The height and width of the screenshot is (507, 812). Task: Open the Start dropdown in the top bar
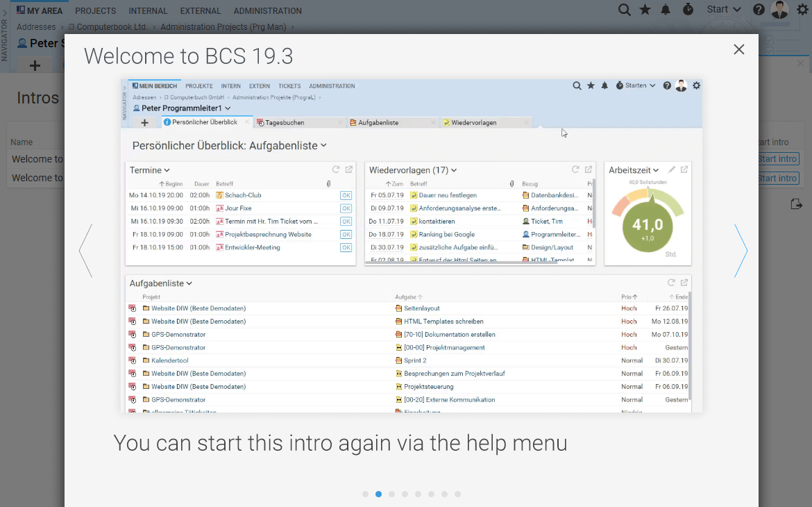point(724,9)
